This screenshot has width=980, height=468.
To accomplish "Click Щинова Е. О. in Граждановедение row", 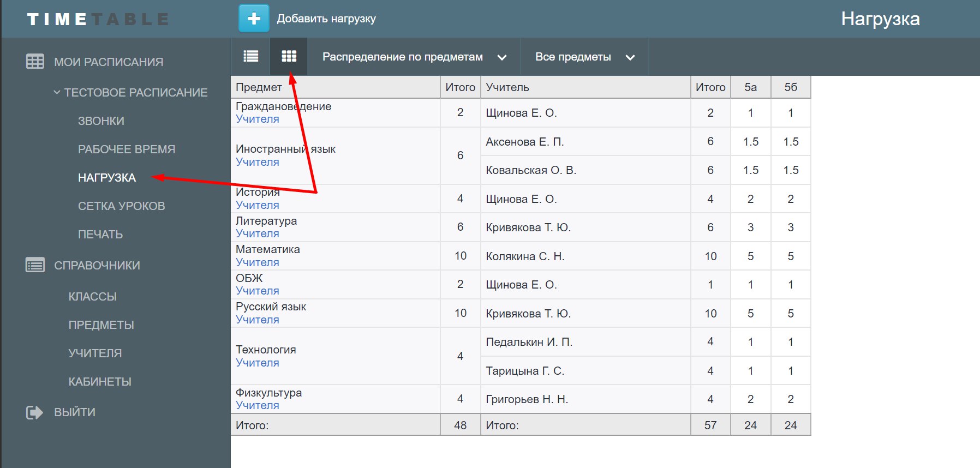I will [x=521, y=113].
